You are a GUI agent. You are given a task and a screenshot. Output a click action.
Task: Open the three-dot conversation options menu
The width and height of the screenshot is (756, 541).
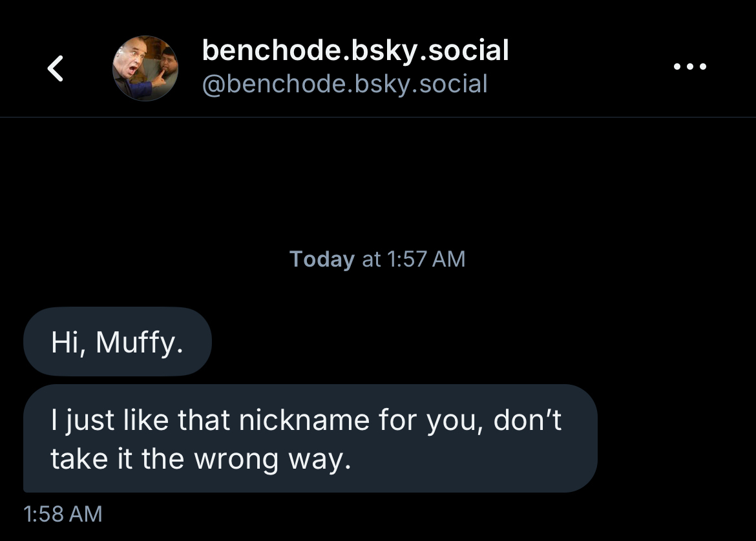tap(689, 66)
